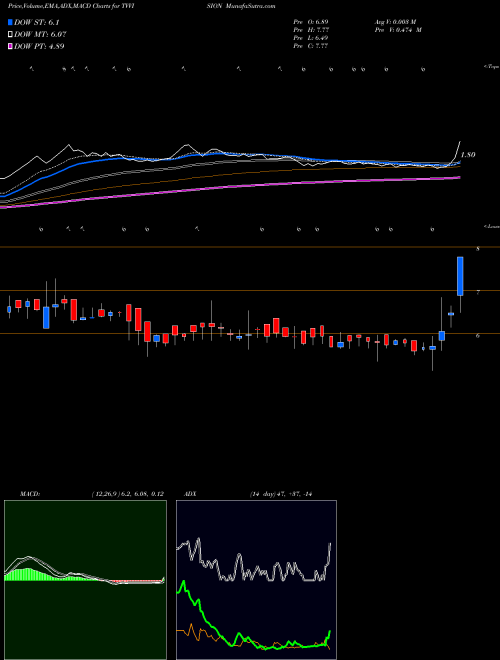Click the 'Pre L: 6.49' value
Screen dimensions: 500x660
[x=311, y=37]
